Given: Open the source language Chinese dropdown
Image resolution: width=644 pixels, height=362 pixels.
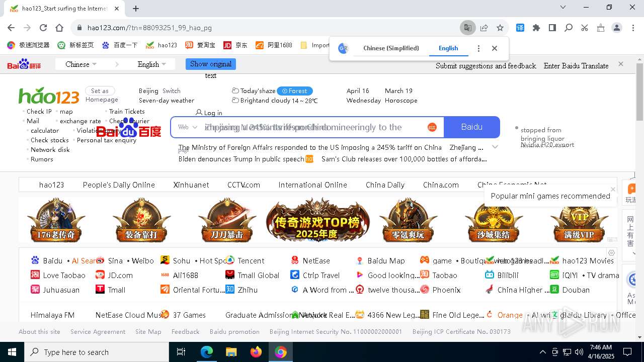Looking at the screenshot, I should click(x=81, y=64).
